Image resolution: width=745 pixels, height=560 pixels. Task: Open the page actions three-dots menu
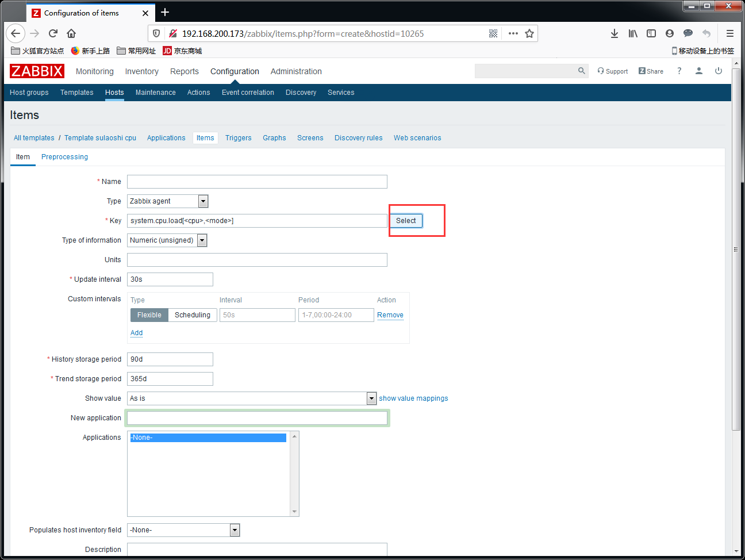click(x=513, y=33)
